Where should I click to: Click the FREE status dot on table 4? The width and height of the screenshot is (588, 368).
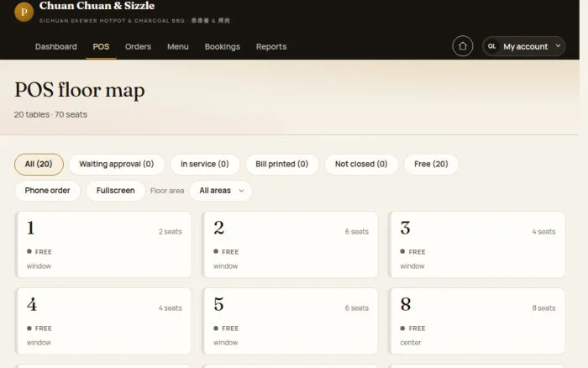(x=29, y=328)
